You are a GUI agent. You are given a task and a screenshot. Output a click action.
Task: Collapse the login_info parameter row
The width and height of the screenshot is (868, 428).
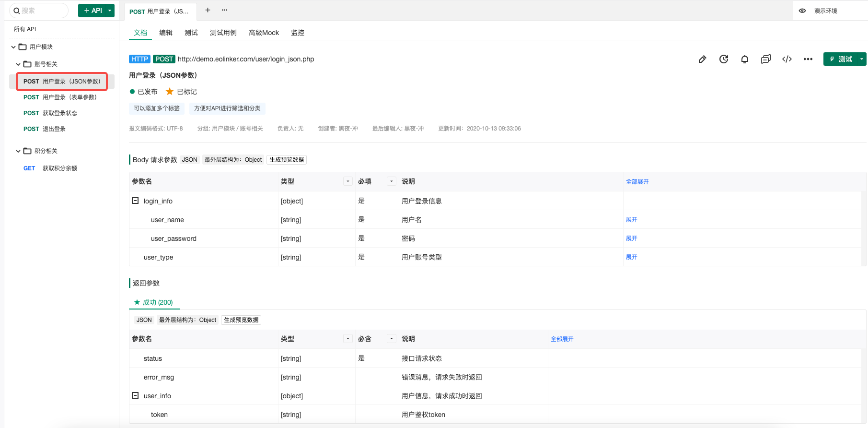tap(135, 201)
